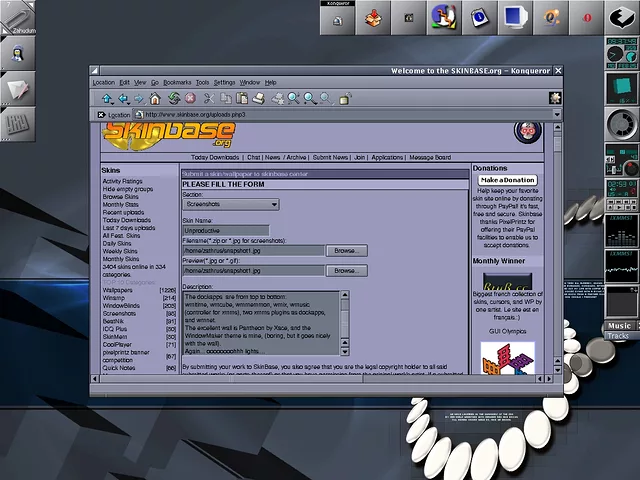Click the security padlock toolbar icon
The height and width of the screenshot is (480, 640).
345,99
